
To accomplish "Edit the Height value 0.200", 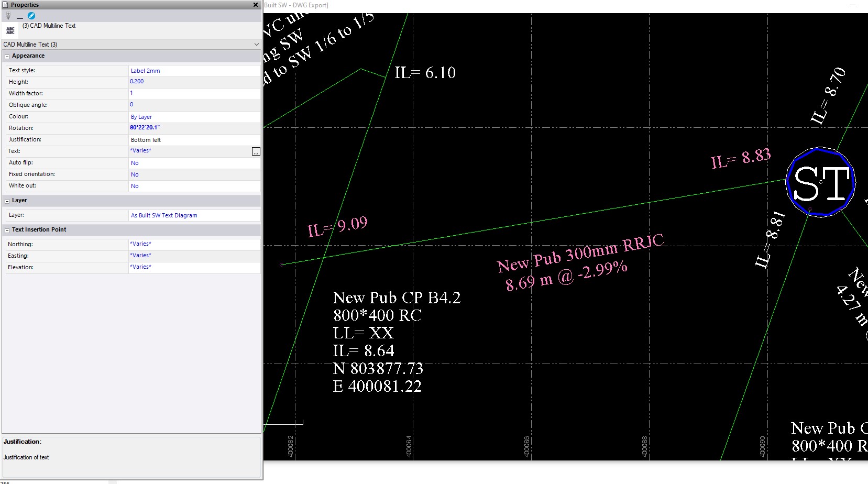I will (x=194, y=82).
